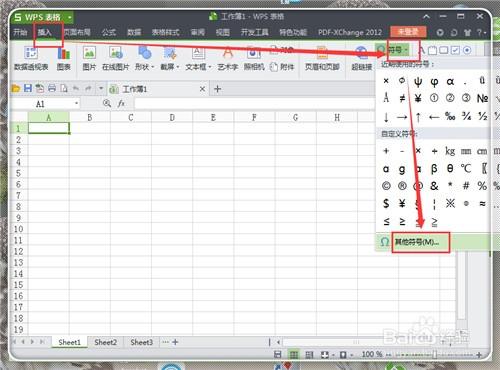
Task: Zoom in with the plus button
Action: coord(479,355)
